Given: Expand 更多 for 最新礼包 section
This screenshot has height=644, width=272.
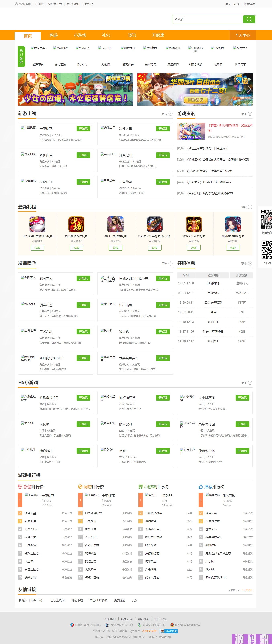Looking at the screenshot, I should 246,207.
